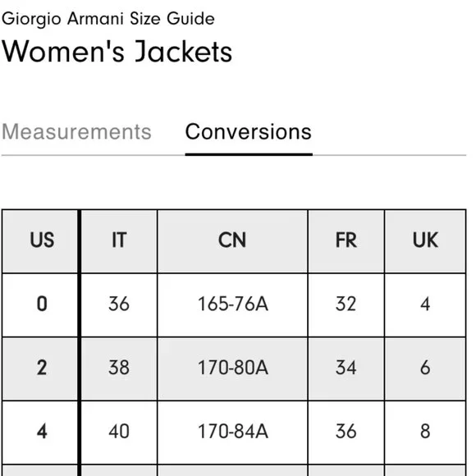Click the FR 32 cell

coord(346,305)
